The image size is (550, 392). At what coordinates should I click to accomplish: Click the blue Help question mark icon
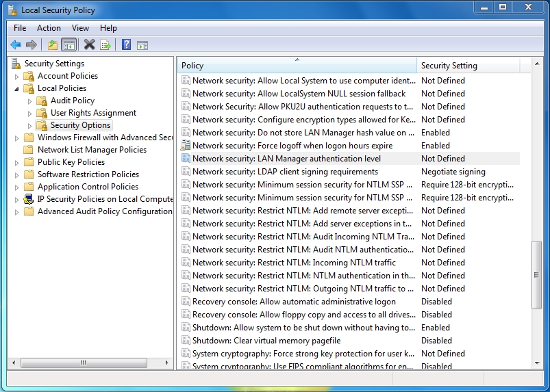pyautogui.click(x=126, y=45)
